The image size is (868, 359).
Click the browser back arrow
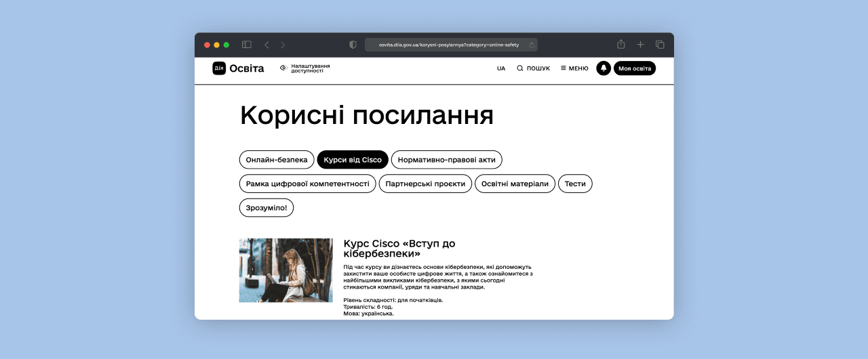(x=267, y=45)
